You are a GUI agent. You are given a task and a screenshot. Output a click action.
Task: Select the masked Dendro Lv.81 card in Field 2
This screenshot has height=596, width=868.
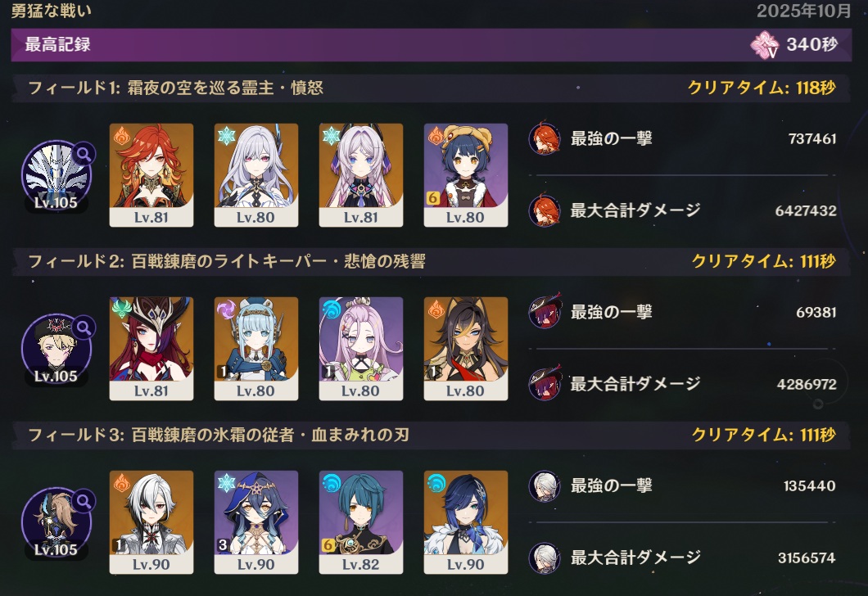tap(151, 349)
